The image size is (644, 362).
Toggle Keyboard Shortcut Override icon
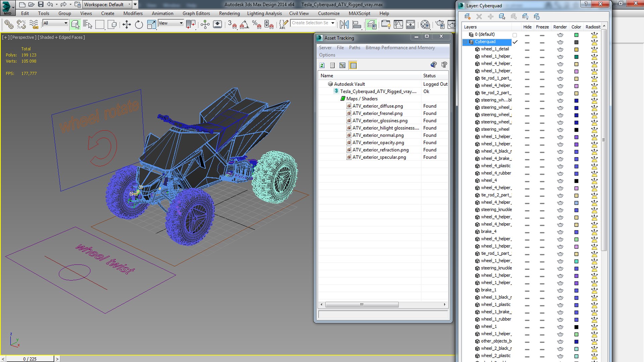pyautogui.click(x=217, y=24)
